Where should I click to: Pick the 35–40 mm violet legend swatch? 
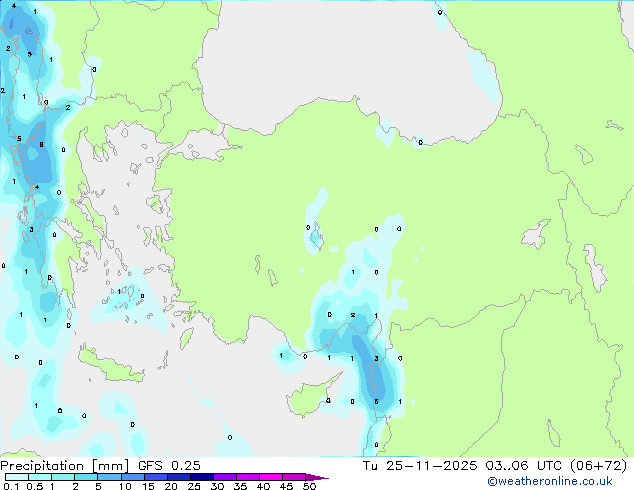[248, 477]
